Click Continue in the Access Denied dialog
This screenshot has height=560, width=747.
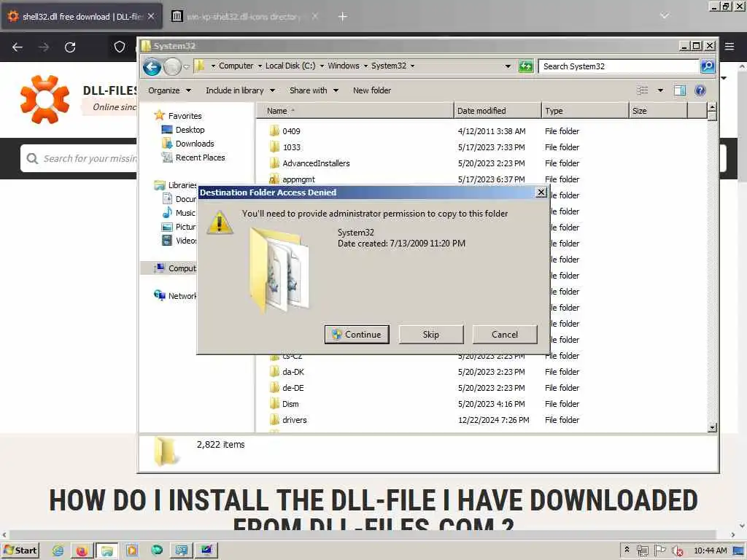pyautogui.click(x=356, y=334)
